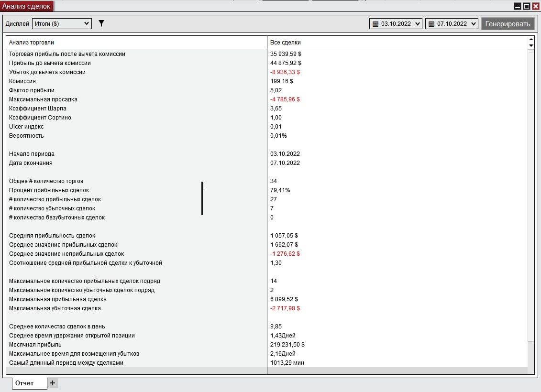Select value 0,01%
The image size is (541, 392).
pos(278,136)
